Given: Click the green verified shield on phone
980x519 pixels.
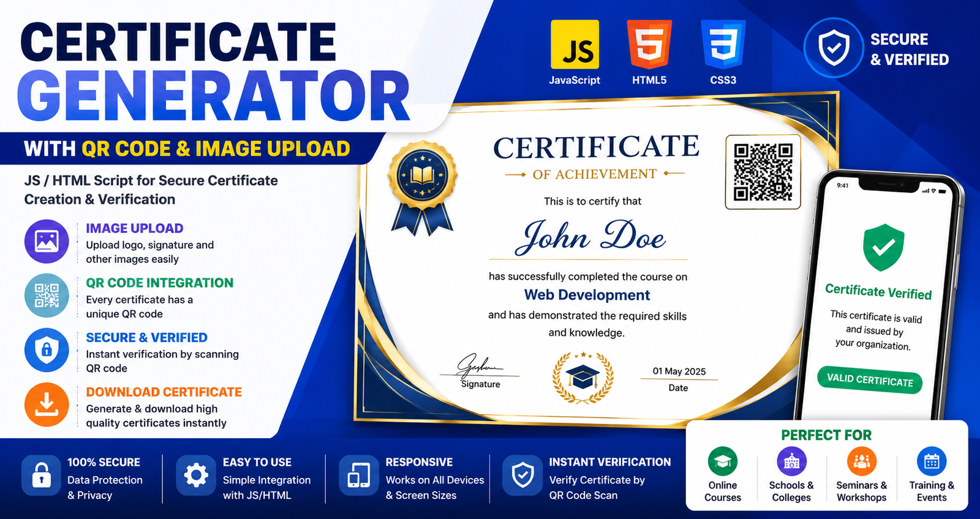Looking at the screenshot, I should click(x=883, y=247).
